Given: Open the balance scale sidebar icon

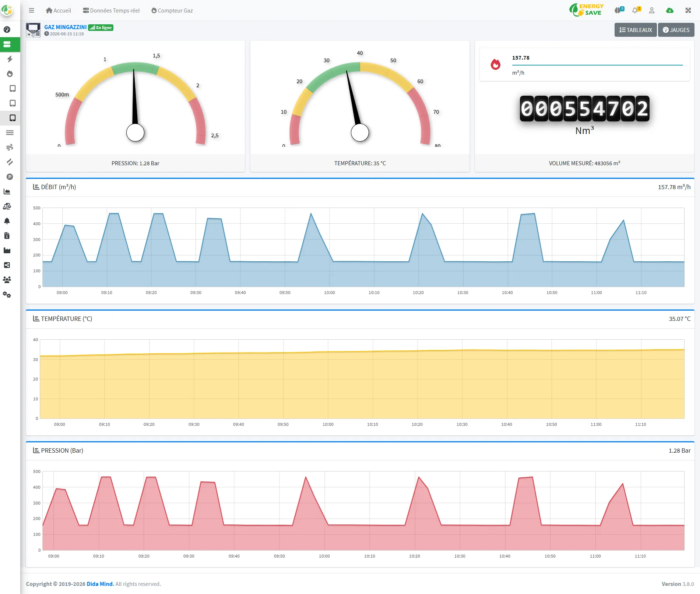Looking at the screenshot, I should coord(7,206).
